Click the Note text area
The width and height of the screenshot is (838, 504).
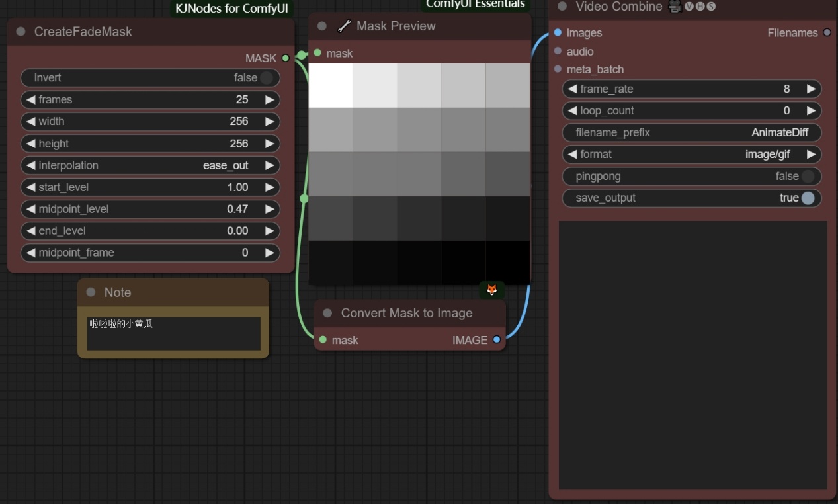(173, 333)
